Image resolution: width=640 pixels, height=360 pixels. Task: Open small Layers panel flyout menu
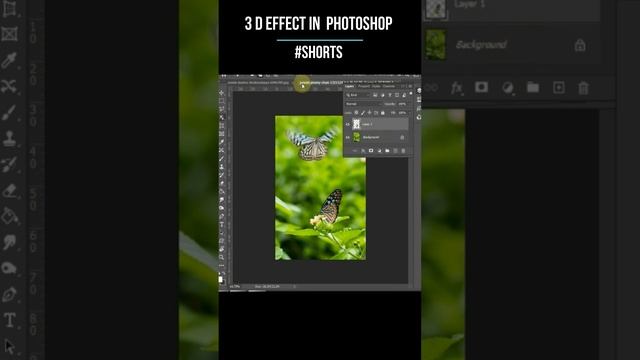click(410, 86)
